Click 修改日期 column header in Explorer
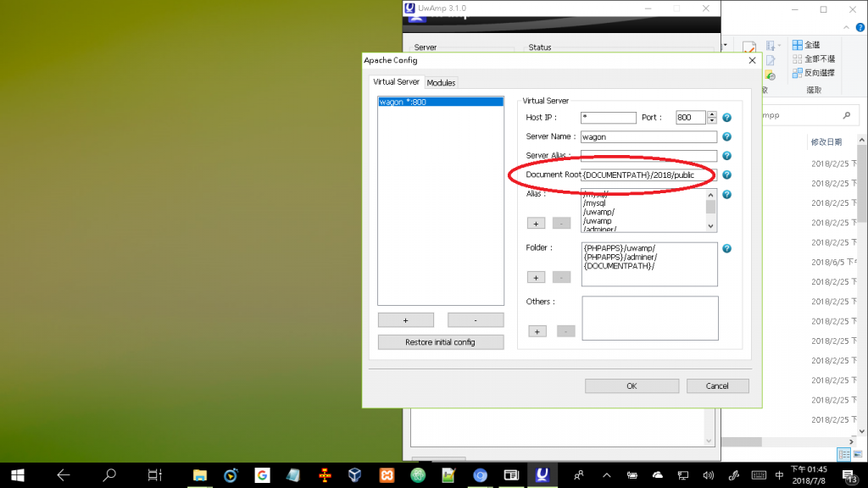This screenshot has height=488, width=868. [826, 142]
